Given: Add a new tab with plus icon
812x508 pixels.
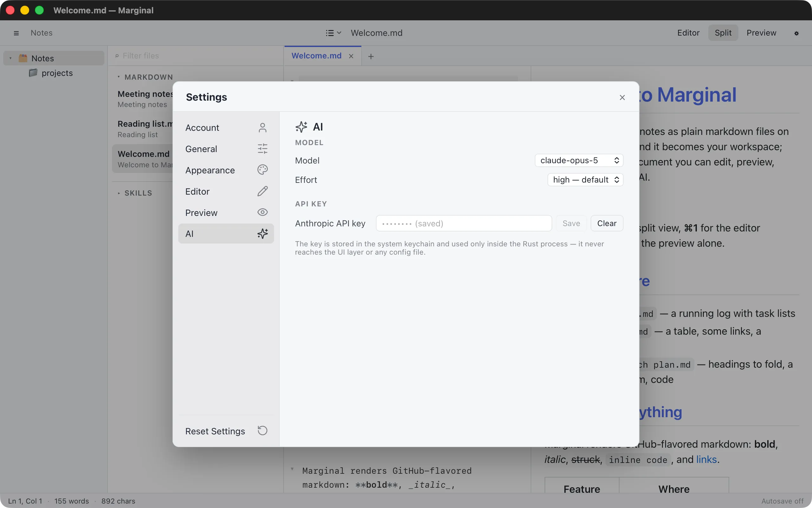Looking at the screenshot, I should tap(371, 57).
